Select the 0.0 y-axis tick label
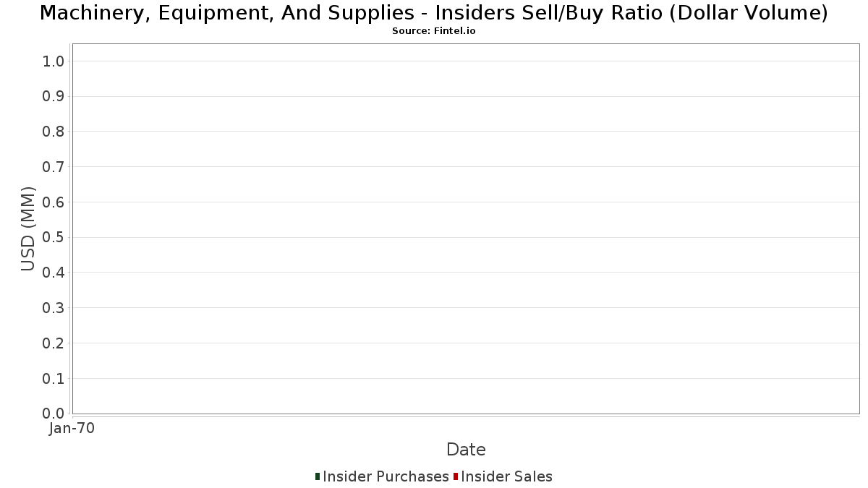868x488 pixels. coord(54,414)
